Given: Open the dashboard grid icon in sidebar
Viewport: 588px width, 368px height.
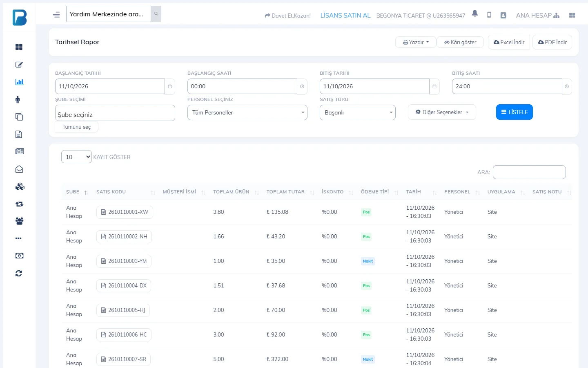Looking at the screenshot, I should pyautogui.click(x=19, y=47).
